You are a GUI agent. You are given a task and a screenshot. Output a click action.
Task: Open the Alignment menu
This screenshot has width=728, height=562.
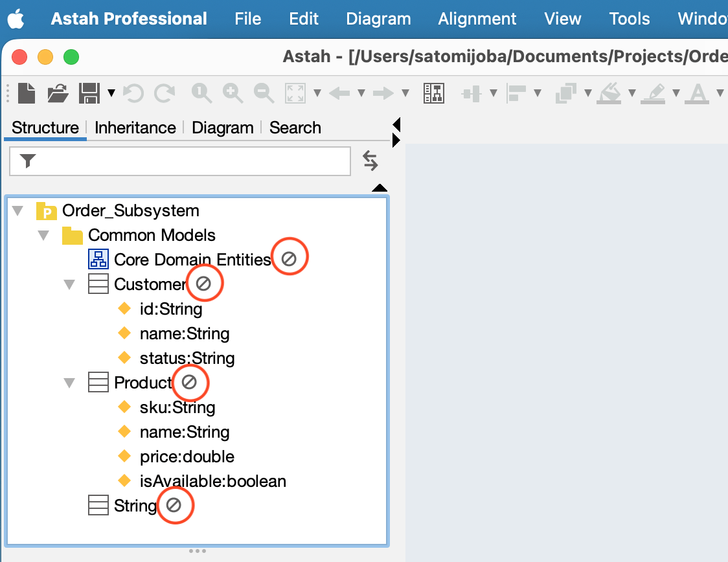[477, 19]
